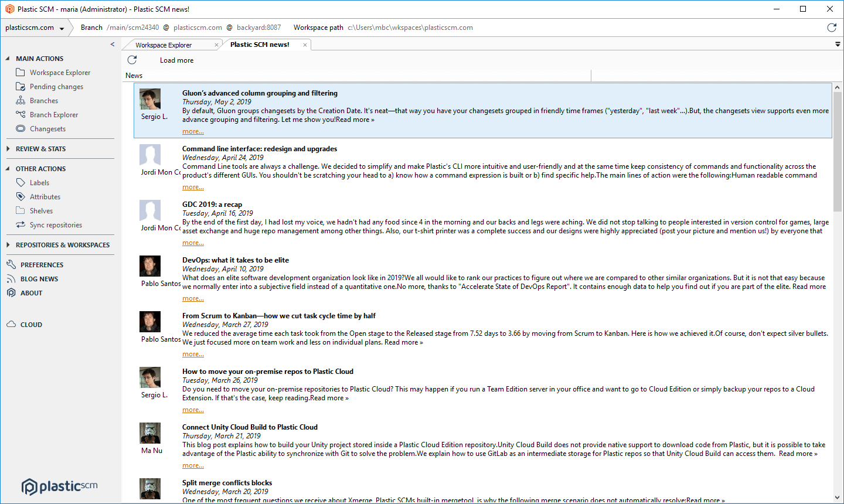Select Sergio L. avatar on Gluon's post

(x=150, y=100)
